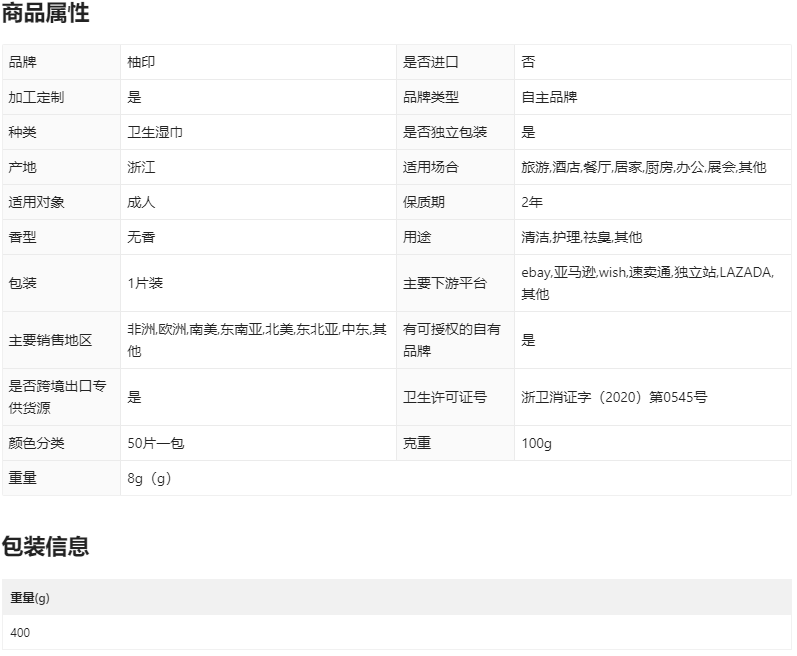Select the platforms value starting with ebay
Screen dimensions: 797x656
coord(648,283)
